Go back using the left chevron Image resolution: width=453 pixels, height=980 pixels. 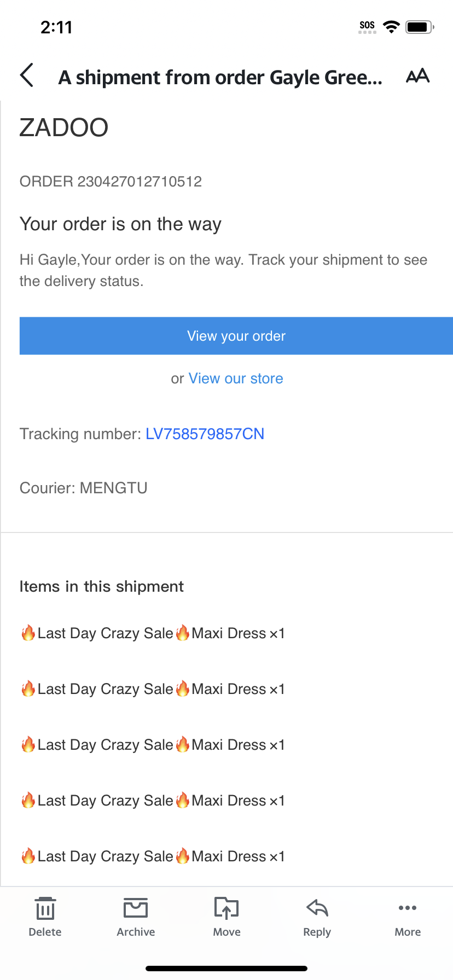pos(27,75)
